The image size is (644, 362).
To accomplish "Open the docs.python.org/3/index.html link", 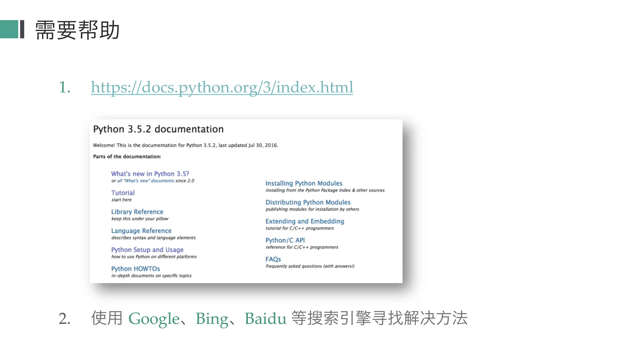I will (222, 87).
